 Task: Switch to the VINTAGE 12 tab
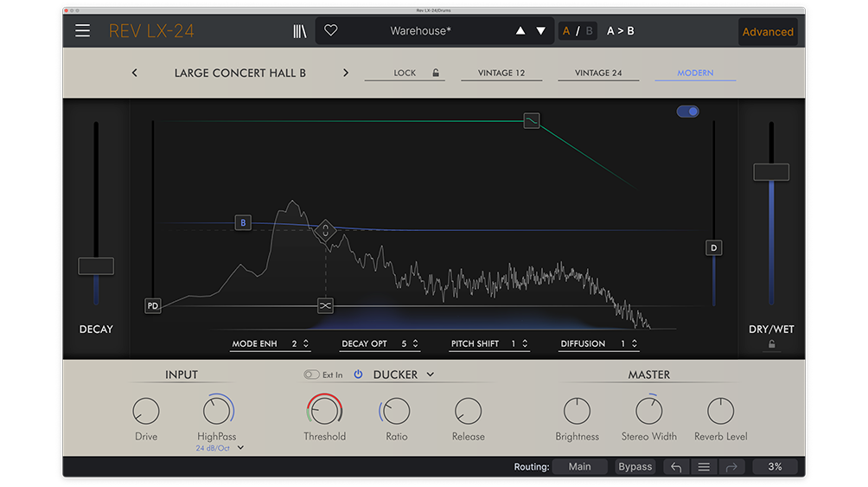click(501, 74)
